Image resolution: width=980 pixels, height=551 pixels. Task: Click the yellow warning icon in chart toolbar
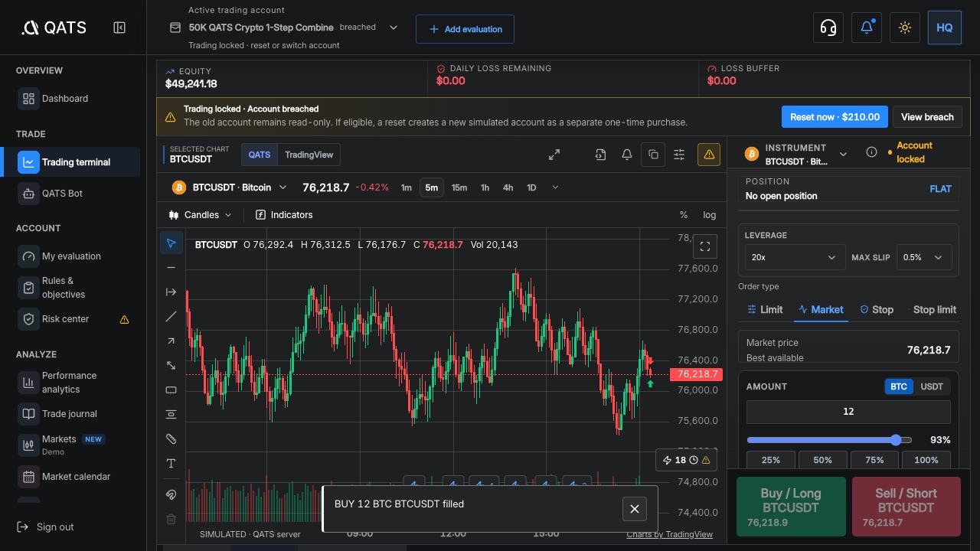(x=709, y=155)
